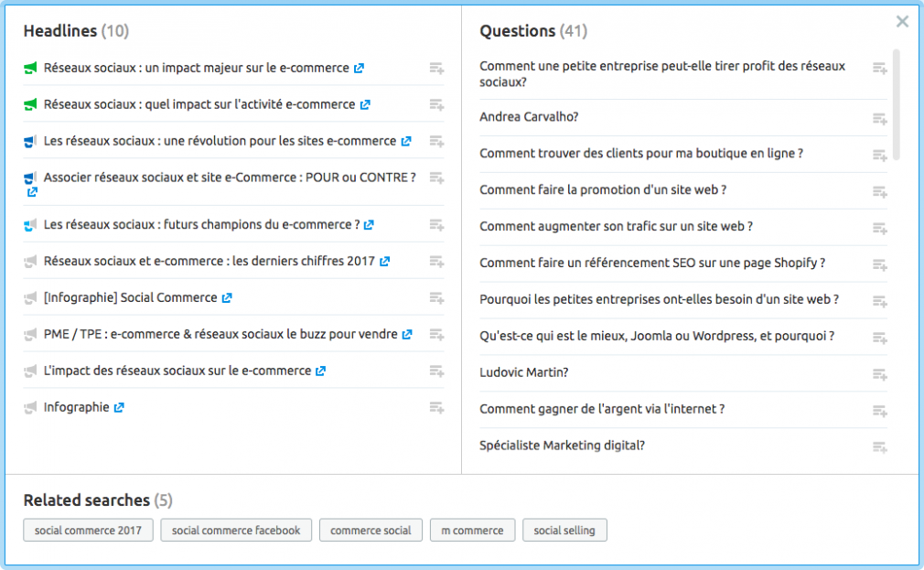Pick 'm commerce' related search tag

473,530
